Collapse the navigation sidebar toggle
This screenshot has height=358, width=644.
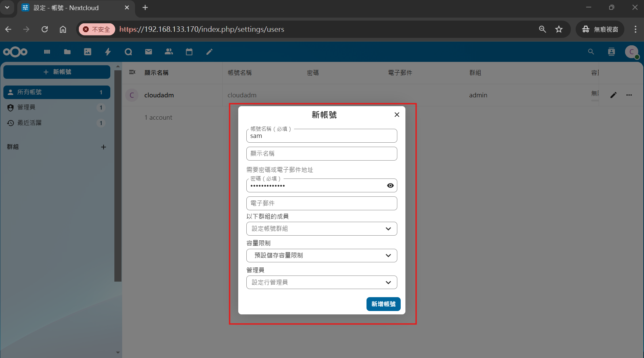click(132, 72)
